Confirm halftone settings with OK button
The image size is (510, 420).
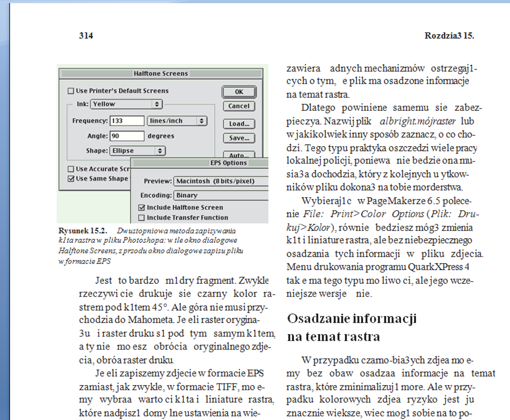coord(238,92)
